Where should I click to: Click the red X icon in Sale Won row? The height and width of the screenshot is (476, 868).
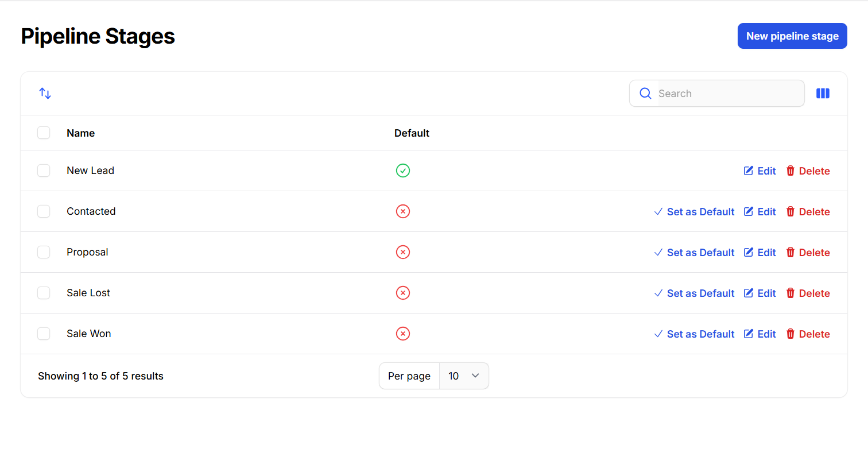click(x=403, y=334)
